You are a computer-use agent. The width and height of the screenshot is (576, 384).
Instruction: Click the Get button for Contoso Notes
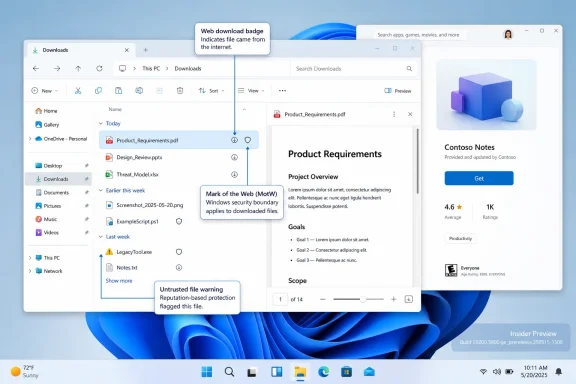coord(479,178)
